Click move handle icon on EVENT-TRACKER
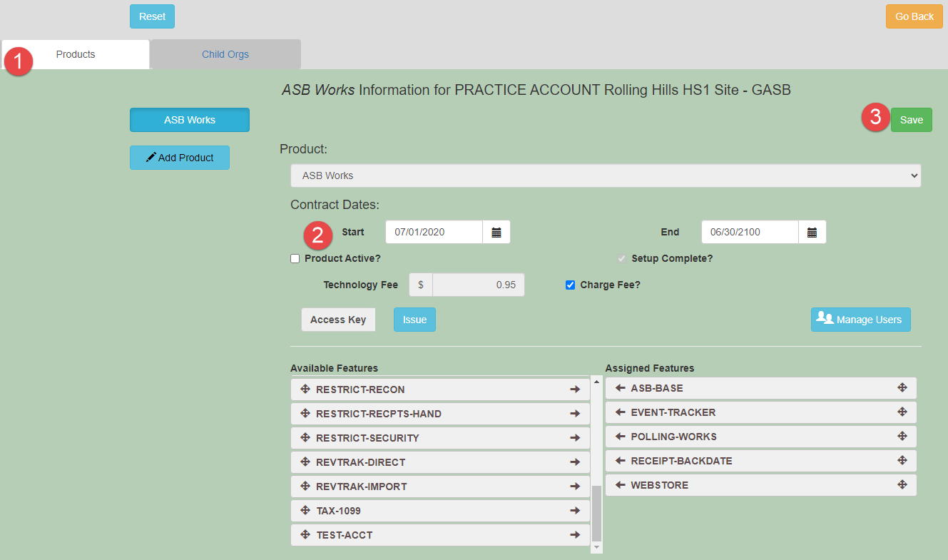948x560 pixels. (902, 412)
